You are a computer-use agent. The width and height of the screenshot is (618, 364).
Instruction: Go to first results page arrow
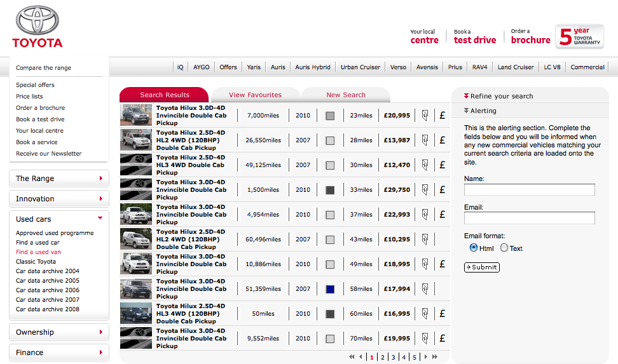352,357
